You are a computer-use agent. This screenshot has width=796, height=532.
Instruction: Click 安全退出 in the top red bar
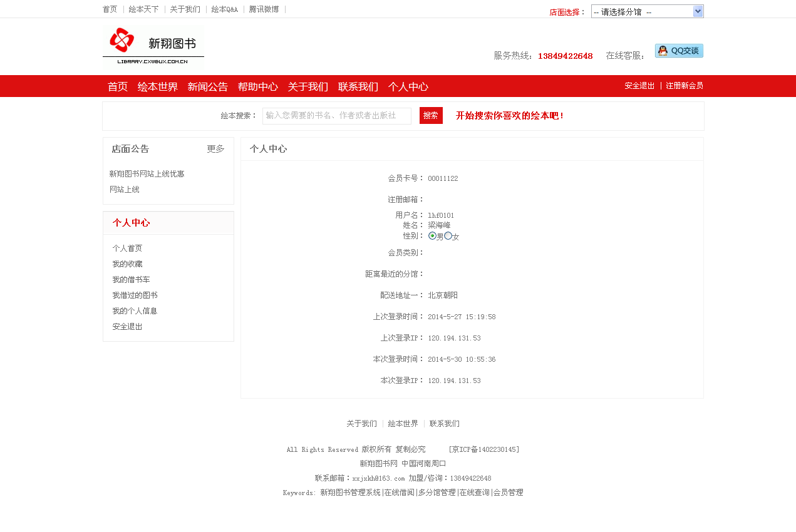pyautogui.click(x=639, y=86)
